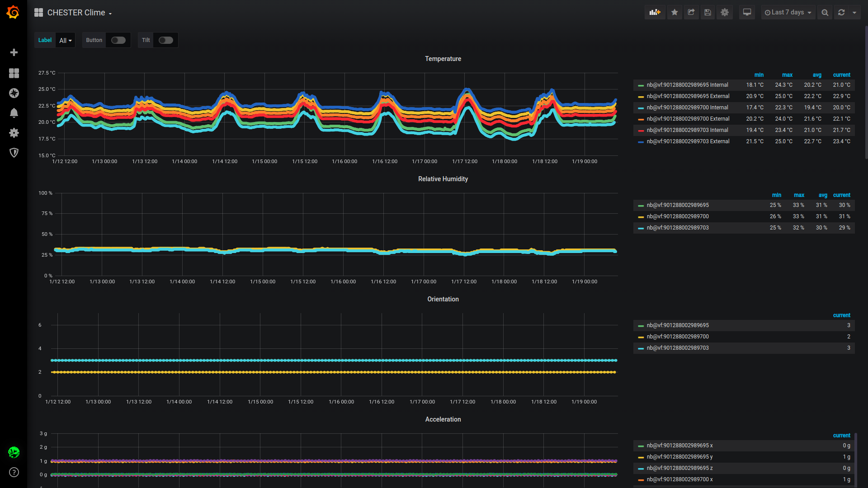
Task: Open the Share dashboard icon
Action: 691,13
